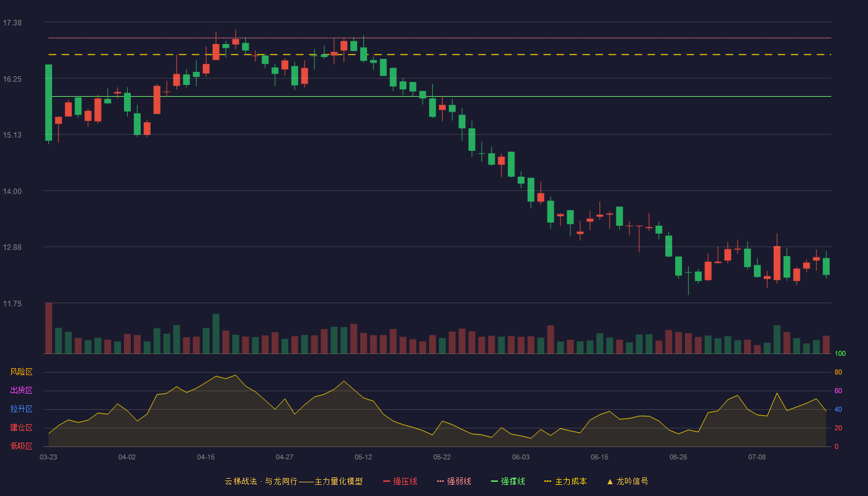The image size is (868, 496).
Task: Click the red 20 indicator axis value
Action: (838, 428)
